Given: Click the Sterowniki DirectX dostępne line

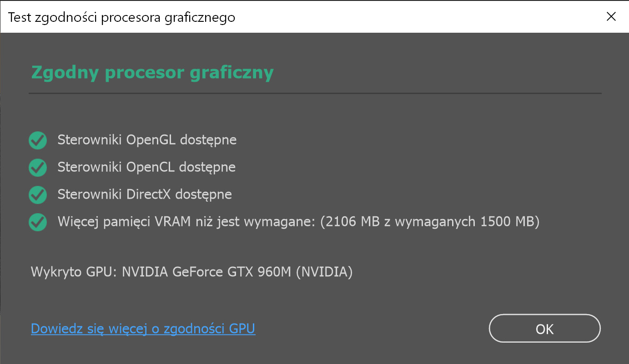Looking at the screenshot, I should pyautogui.click(x=144, y=194).
